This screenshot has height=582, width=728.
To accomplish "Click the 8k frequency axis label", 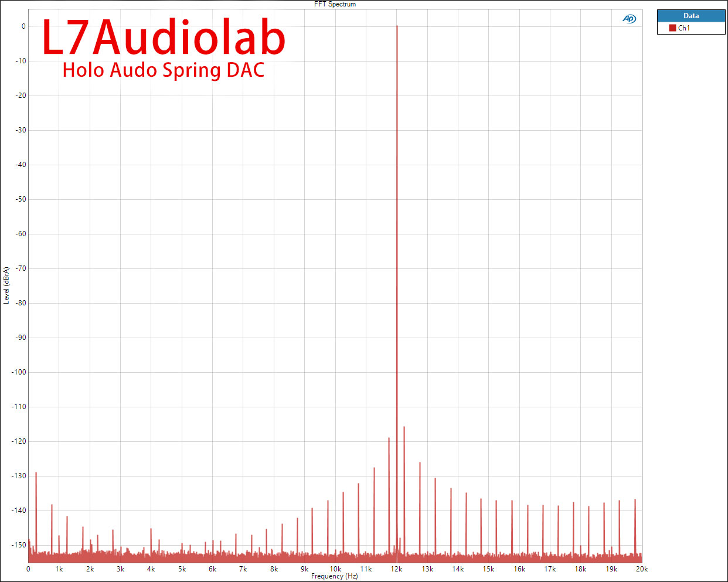I will pos(274,569).
